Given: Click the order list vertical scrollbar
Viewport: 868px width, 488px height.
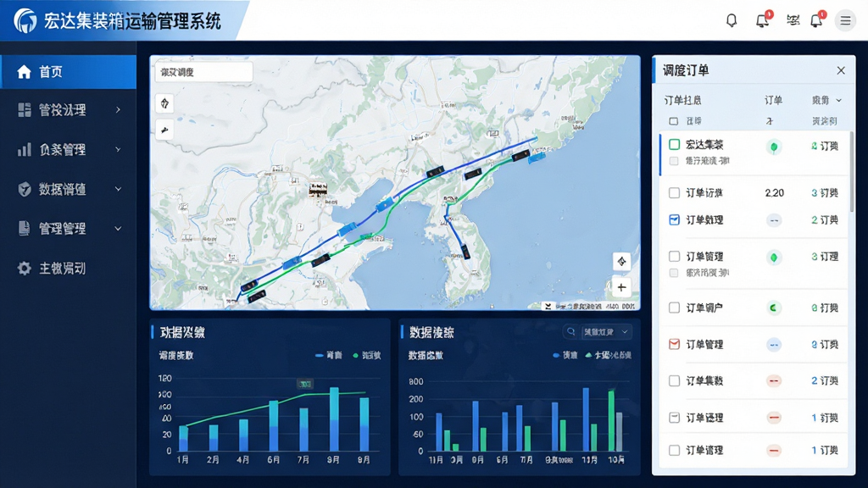Looking at the screenshot, I should pyautogui.click(x=851, y=171).
